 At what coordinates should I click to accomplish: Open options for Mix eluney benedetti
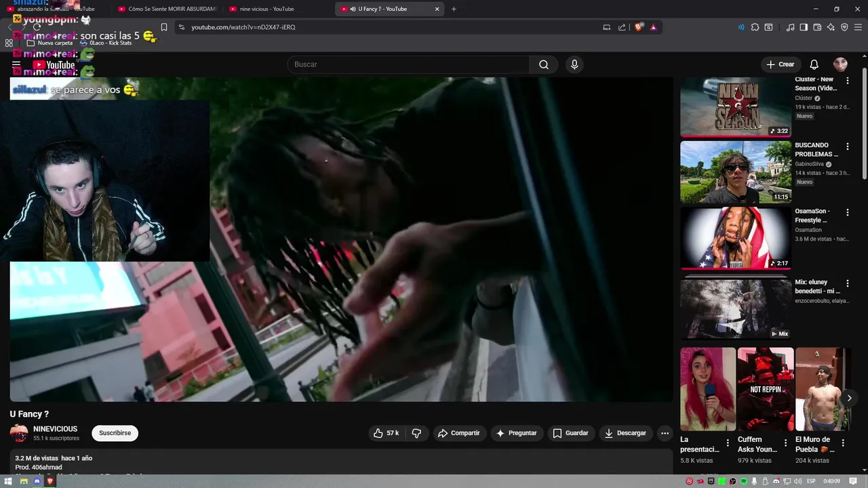point(847,283)
